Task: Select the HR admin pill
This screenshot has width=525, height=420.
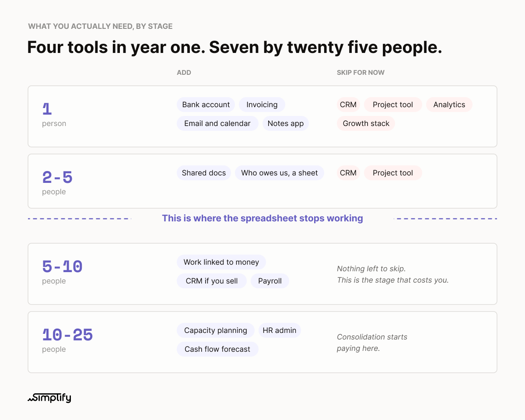Action: point(280,330)
